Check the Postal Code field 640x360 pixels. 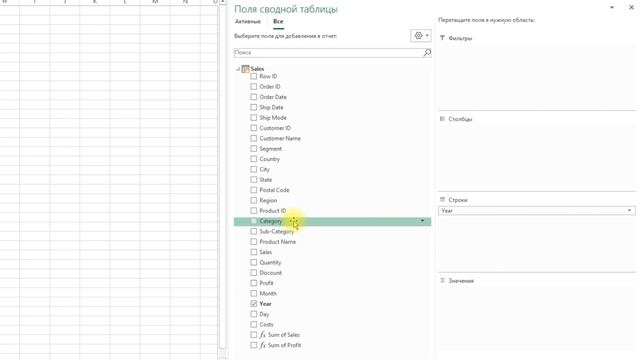point(253,190)
